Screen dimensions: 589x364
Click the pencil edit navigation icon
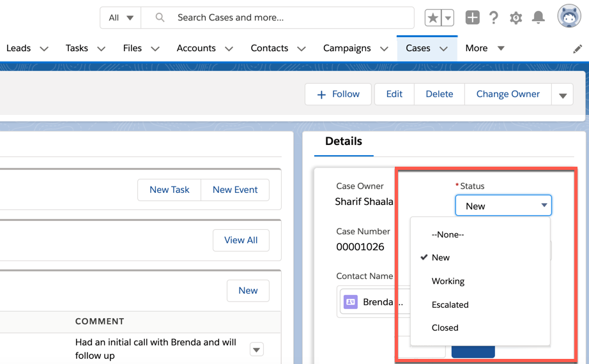(578, 49)
